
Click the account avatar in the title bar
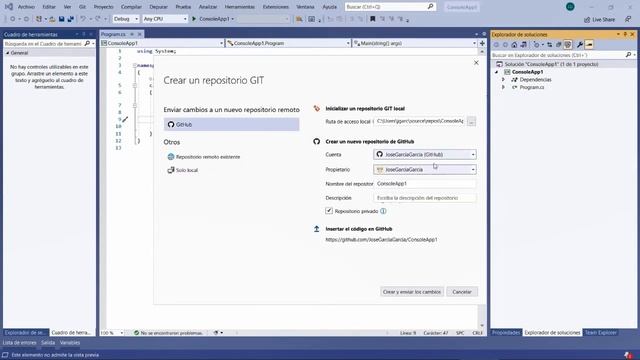[x=570, y=7]
